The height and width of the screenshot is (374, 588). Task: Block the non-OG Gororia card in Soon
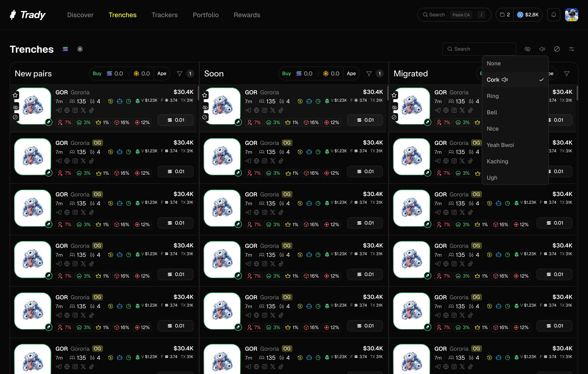(205, 117)
